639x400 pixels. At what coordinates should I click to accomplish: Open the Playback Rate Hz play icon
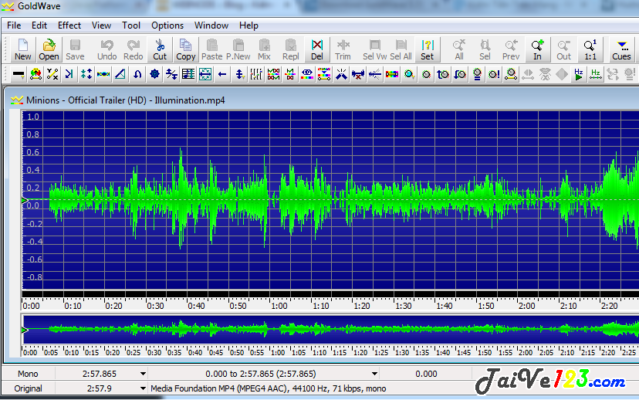pos(578,74)
